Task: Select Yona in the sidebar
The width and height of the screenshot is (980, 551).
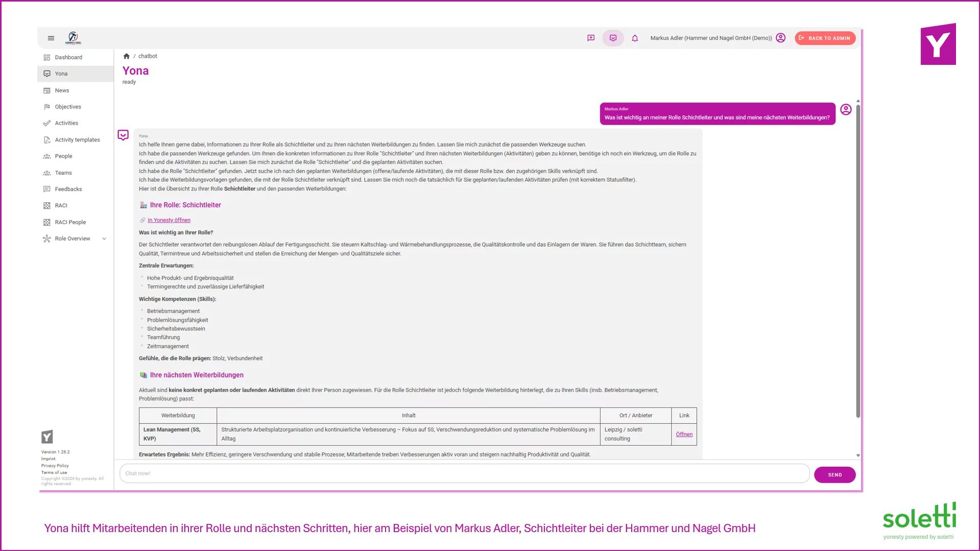Action: click(76, 74)
